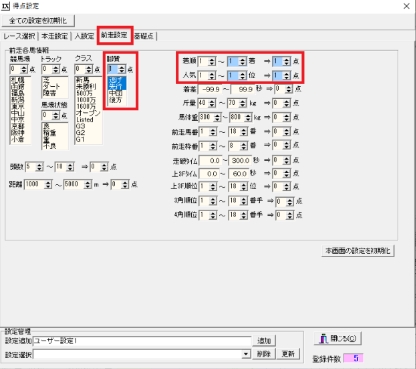
Task: Click the 馬場状態 points spinner
Action: [x=51, y=116]
